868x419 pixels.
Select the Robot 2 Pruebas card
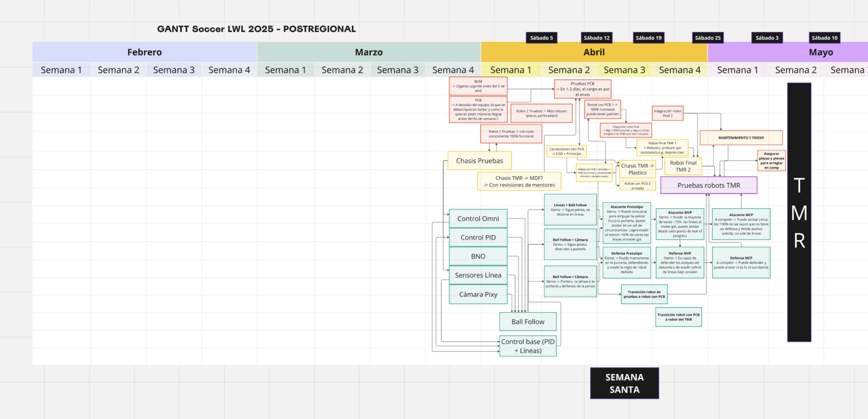[541, 113]
